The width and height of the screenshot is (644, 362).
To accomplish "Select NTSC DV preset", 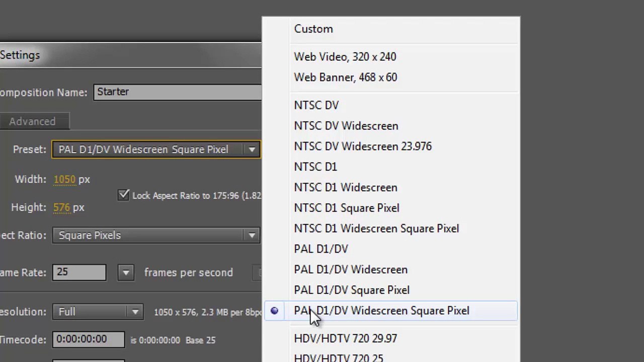I will click(x=316, y=106).
